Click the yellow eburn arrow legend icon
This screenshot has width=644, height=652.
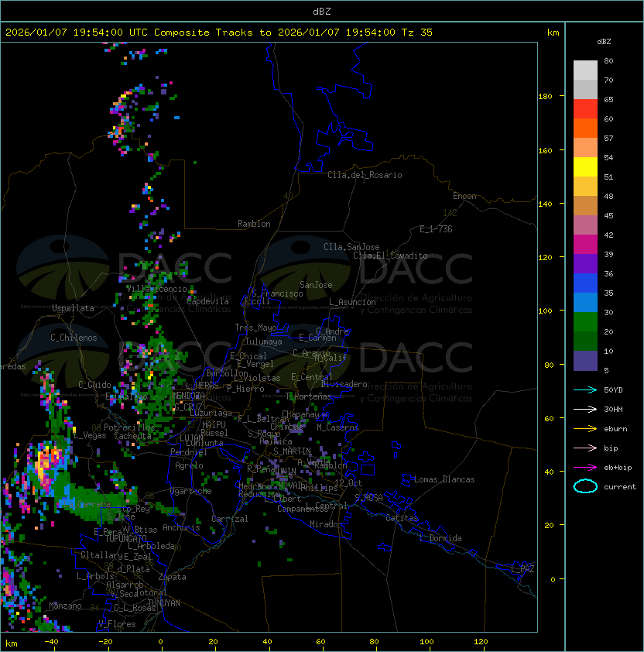[x=585, y=429]
